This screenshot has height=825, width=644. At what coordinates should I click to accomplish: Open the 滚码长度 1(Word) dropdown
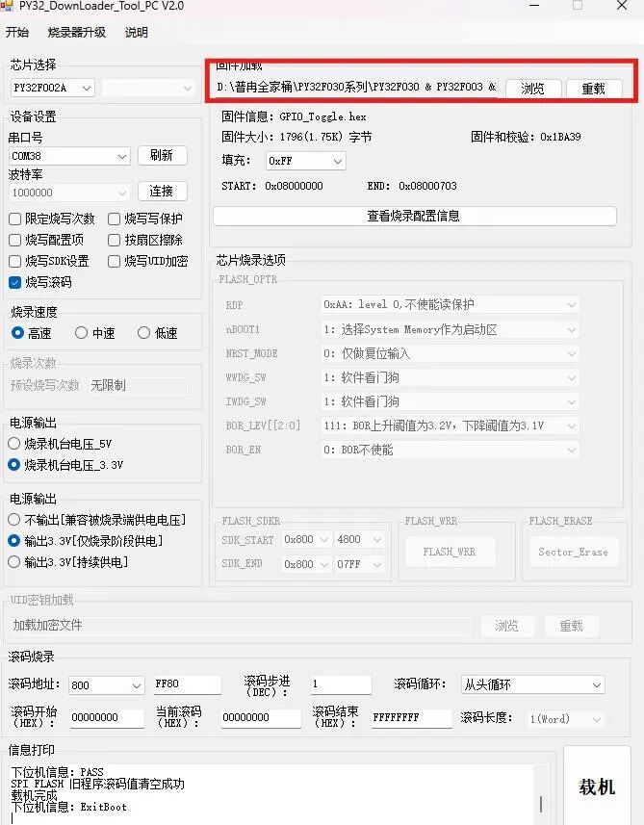(x=566, y=719)
